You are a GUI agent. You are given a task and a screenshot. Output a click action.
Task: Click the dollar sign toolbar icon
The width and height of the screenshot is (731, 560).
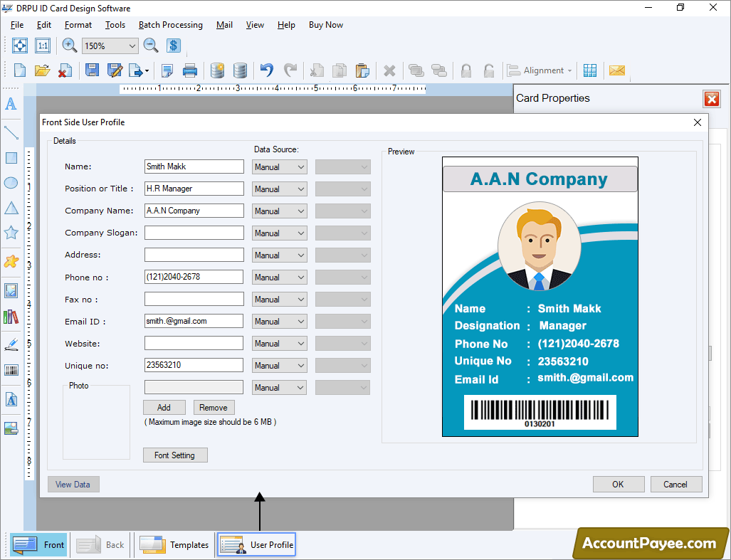pyautogui.click(x=173, y=46)
